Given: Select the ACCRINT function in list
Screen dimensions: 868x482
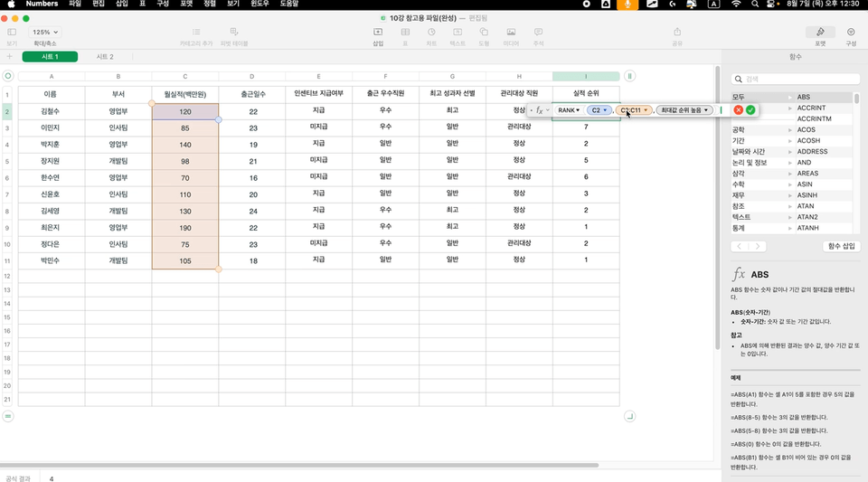Looking at the screenshot, I should pyautogui.click(x=824, y=108).
